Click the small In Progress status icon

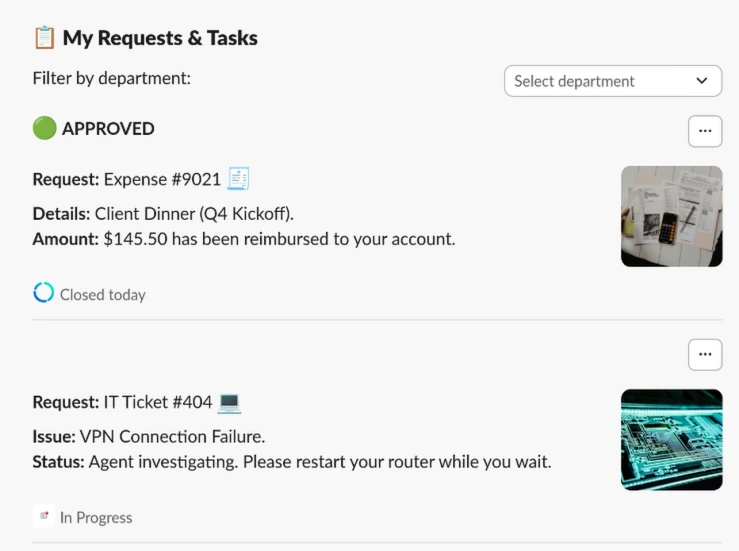(x=44, y=517)
